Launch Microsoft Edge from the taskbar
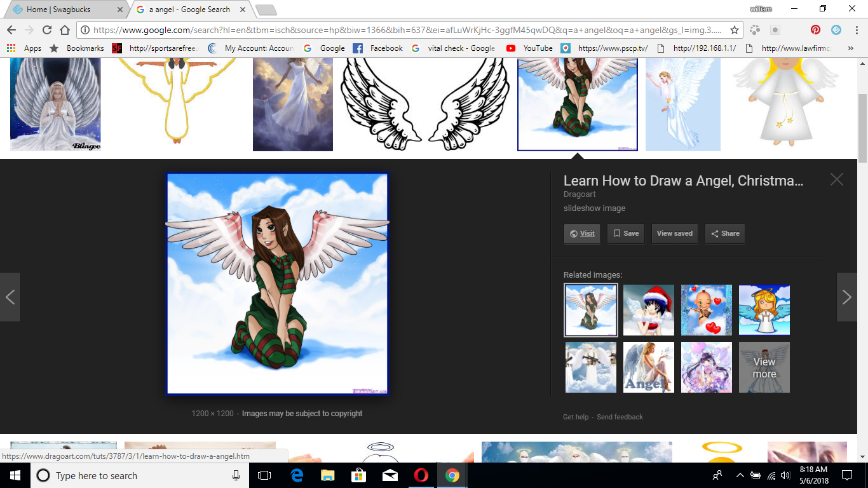 click(x=296, y=475)
